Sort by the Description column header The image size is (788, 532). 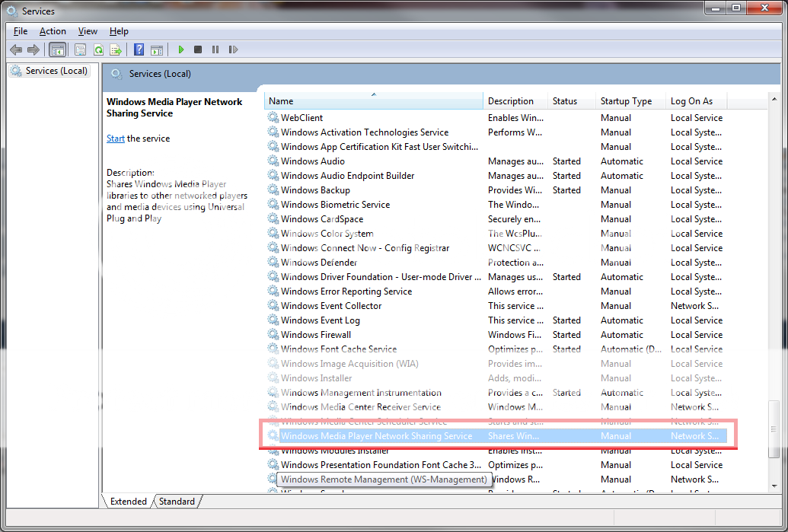pyautogui.click(x=515, y=101)
